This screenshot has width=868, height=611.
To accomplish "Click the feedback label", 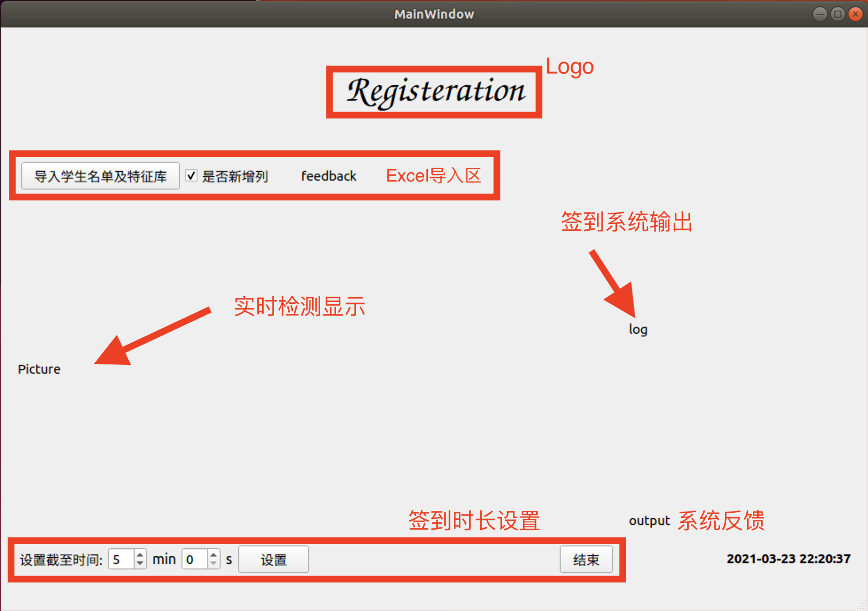I will click(x=329, y=176).
